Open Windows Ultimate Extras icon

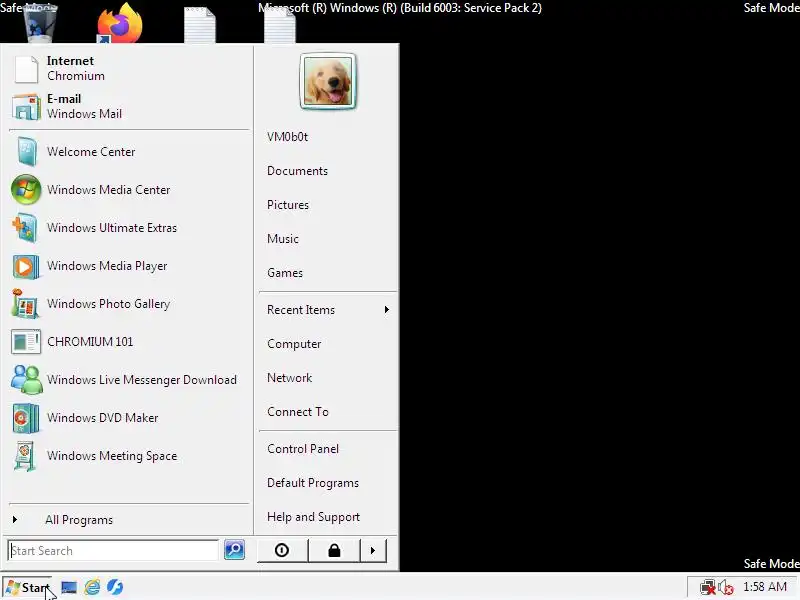(x=26, y=228)
